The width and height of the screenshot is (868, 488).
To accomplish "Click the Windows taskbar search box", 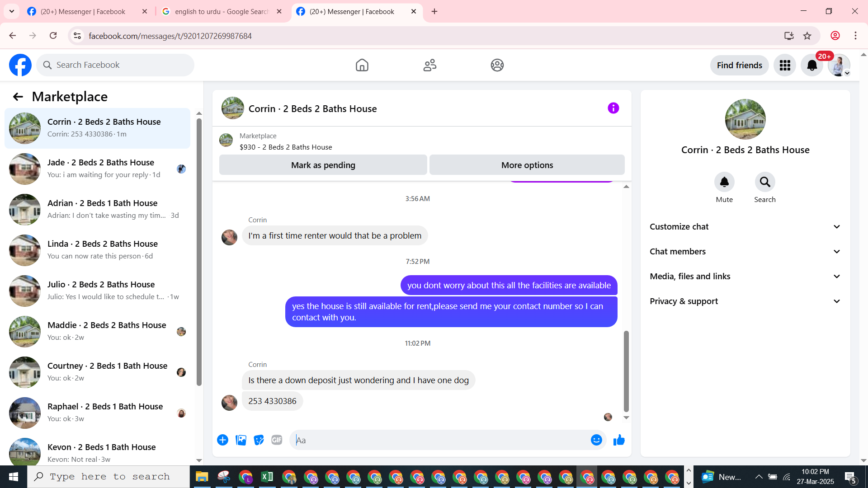I will click(108, 477).
